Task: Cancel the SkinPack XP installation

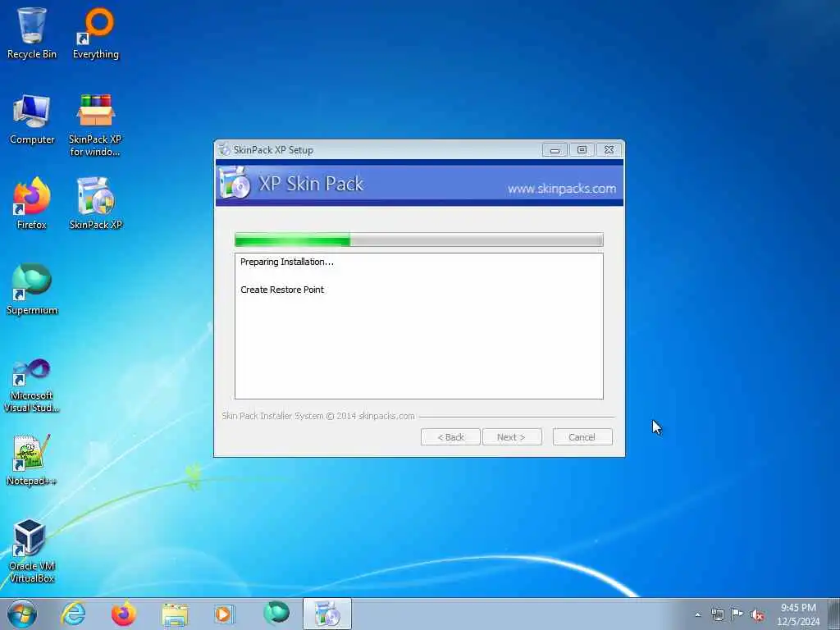Action: click(x=582, y=437)
